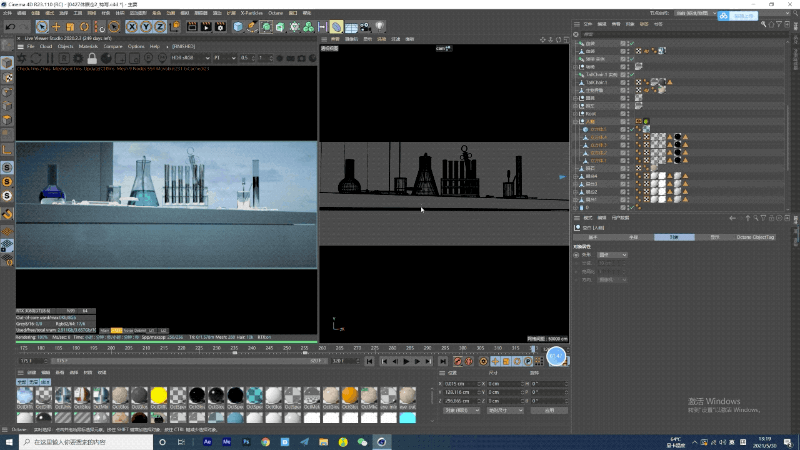Image resolution: width=800 pixels, height=450 pixels.
Task: Click the coordinate system icon
Action: [174, 27]
